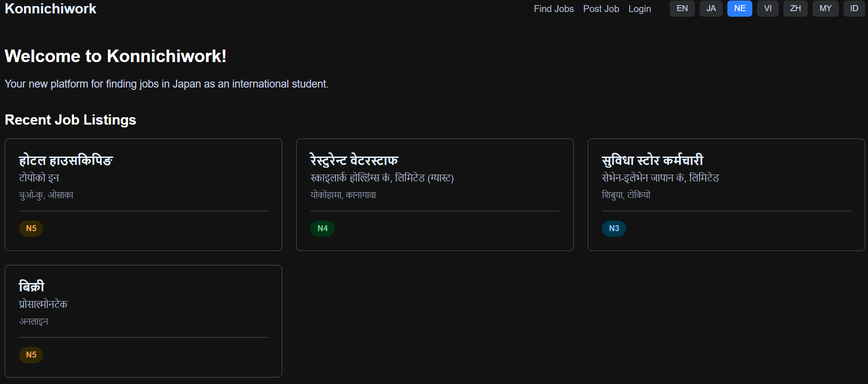
Task: Set language to ID
Action: 854,8
